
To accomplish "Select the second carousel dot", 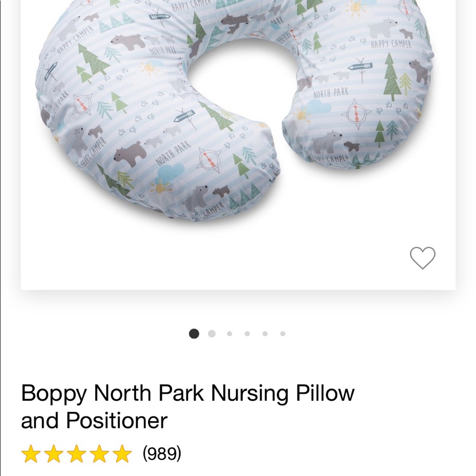I will [212, 334].
